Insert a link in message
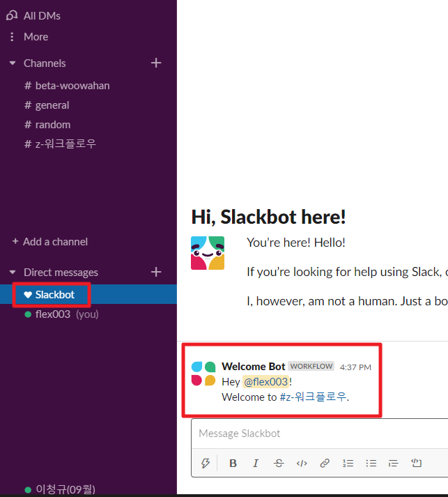Screen dimensions: 448x497 coord(325,463)
